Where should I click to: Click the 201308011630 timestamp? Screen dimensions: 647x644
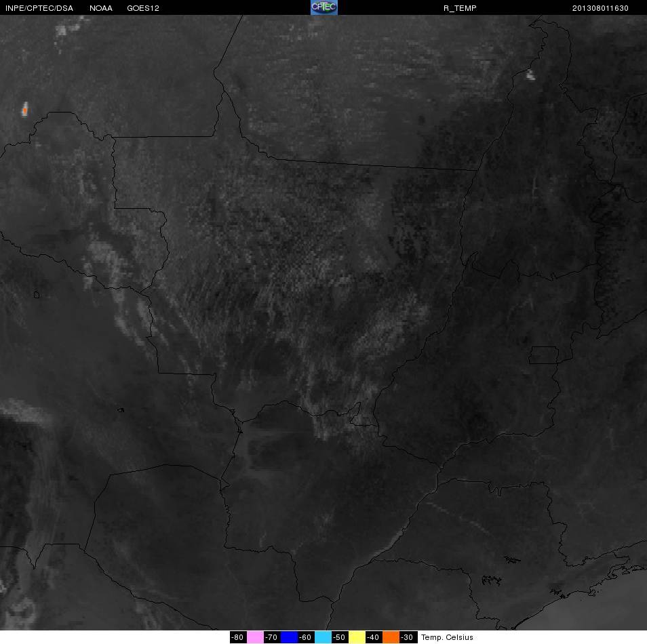pos(600,8)
